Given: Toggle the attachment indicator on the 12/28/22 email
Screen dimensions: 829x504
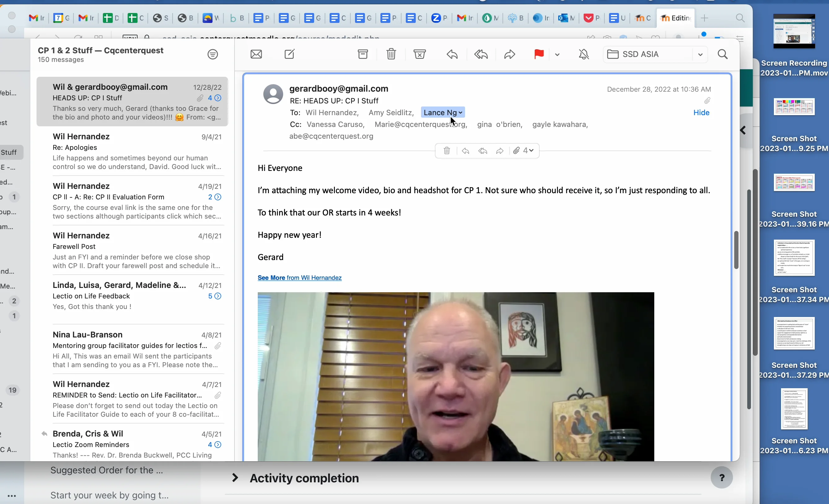Looking at the screenshot, I should click(x=200, y=98).
